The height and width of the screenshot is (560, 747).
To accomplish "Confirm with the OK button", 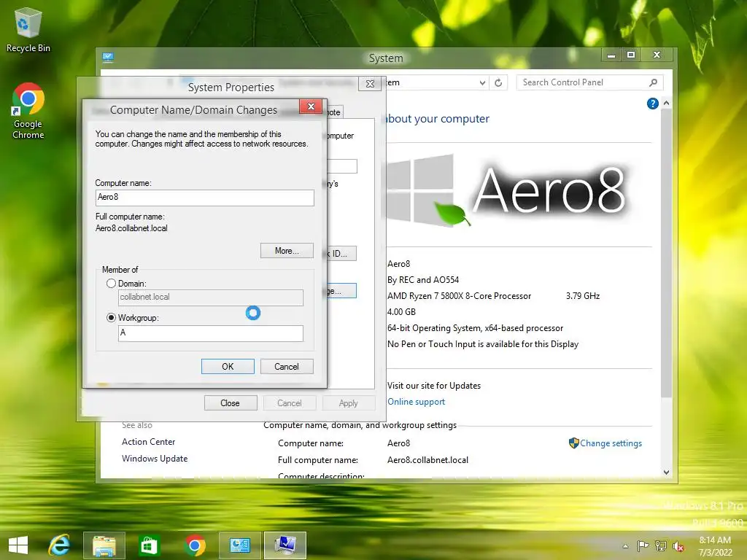I will coord(228,366).
